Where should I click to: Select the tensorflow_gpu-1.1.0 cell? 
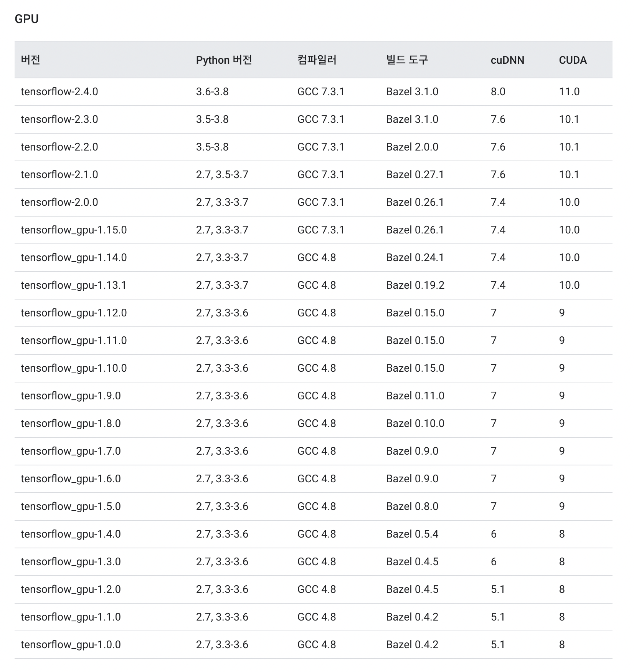coord(71,617)
